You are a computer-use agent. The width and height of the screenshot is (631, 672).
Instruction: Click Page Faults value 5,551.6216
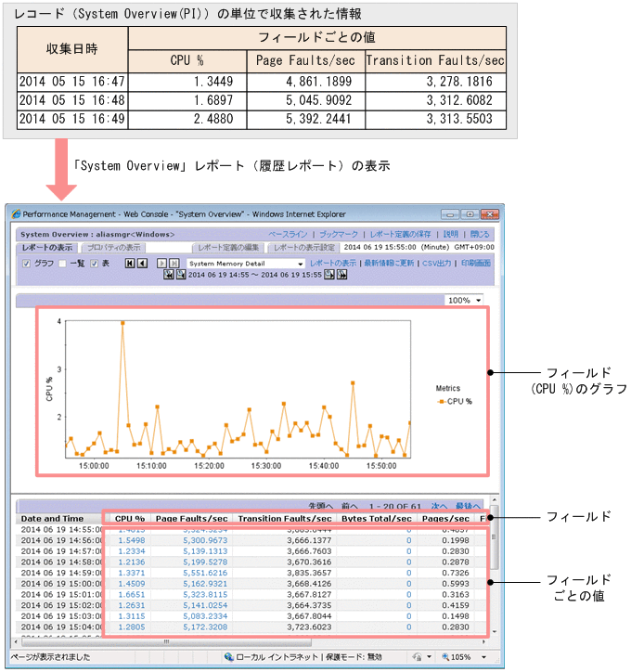pos(205,573)
